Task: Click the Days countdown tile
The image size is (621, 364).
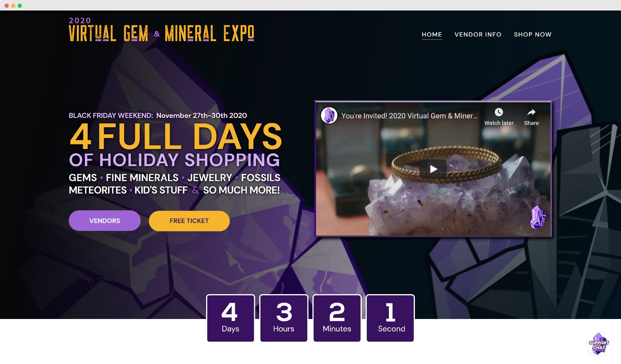Action: pyautogui.click(x=231, y=318)
